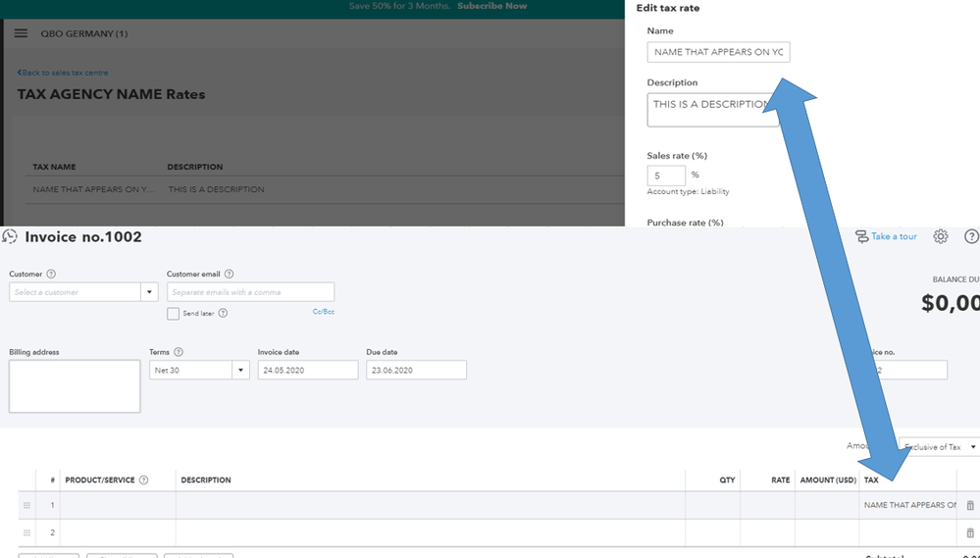The height and width of the screenshot is (558, 980).
Task: Click the Tax cell in line 1
Action: click(x=908, y=505)
